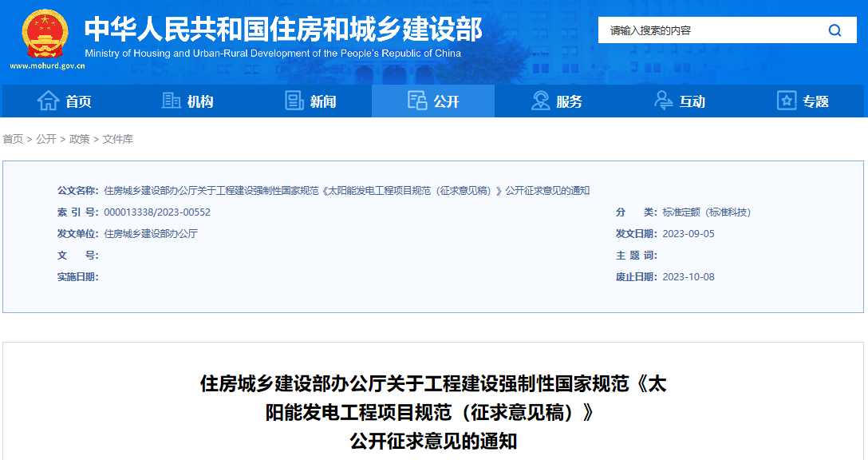This screenshot has width=868, height=460.
Task: Click the www.mohurd.gov.cn site address
Action: coord(47,66)
